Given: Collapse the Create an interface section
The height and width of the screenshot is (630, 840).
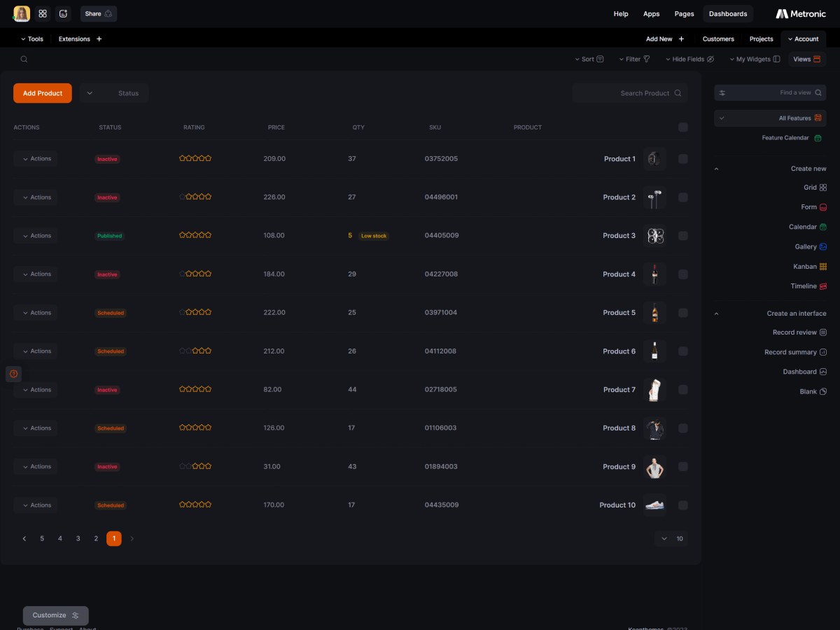Looking at the screenshot, I should coord(716,314).
